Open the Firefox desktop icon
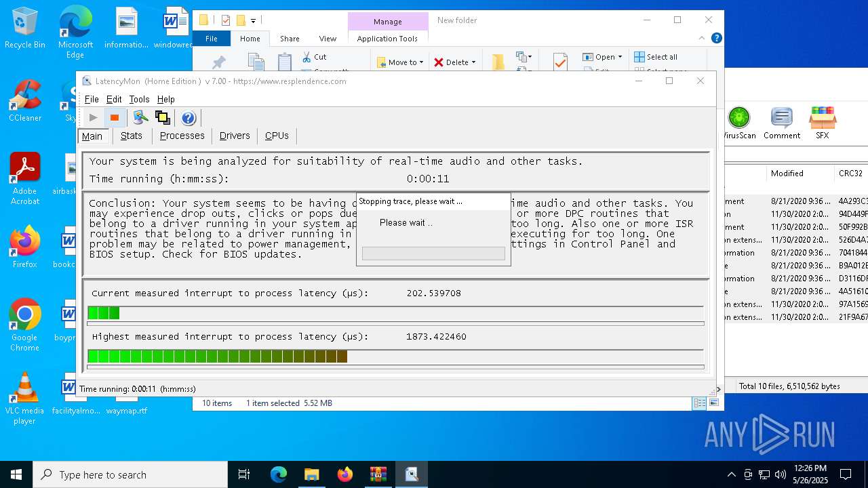This screenshot has width=868, height=488. [25, 247]
